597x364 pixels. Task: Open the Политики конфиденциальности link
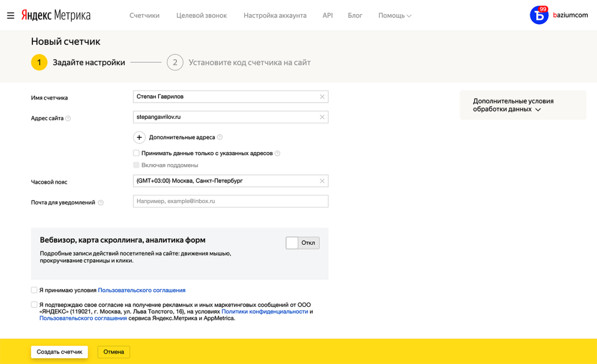265,312
